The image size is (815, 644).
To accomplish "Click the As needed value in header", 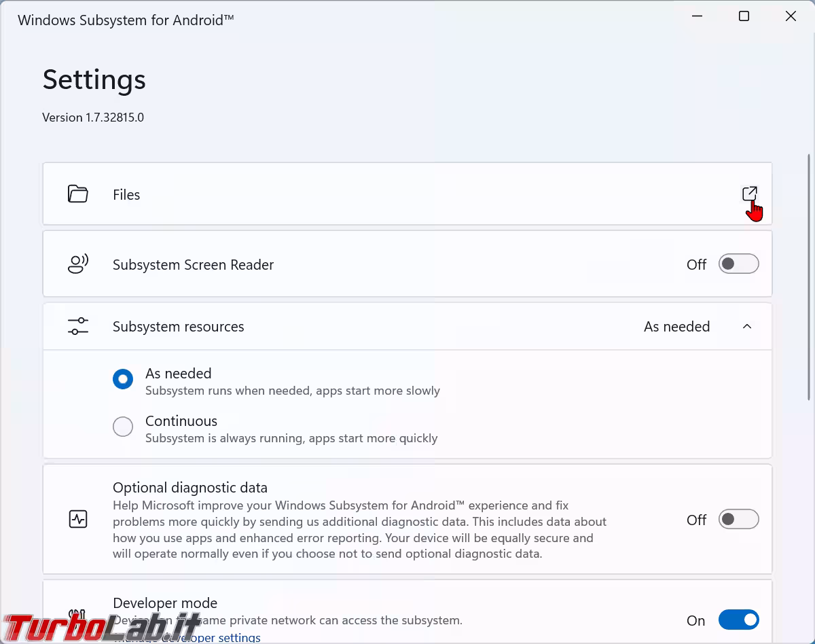I will click(676, 327).
